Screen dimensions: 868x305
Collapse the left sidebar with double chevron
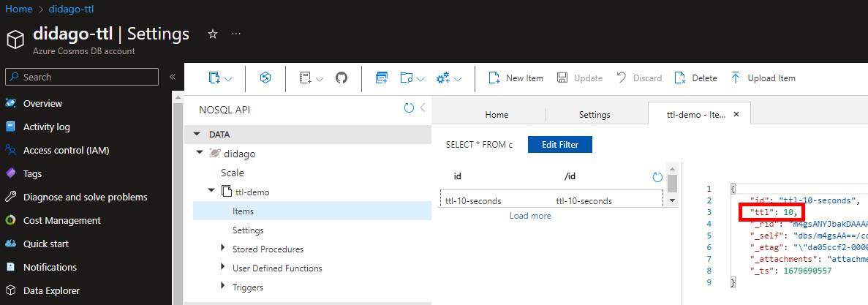173,77
